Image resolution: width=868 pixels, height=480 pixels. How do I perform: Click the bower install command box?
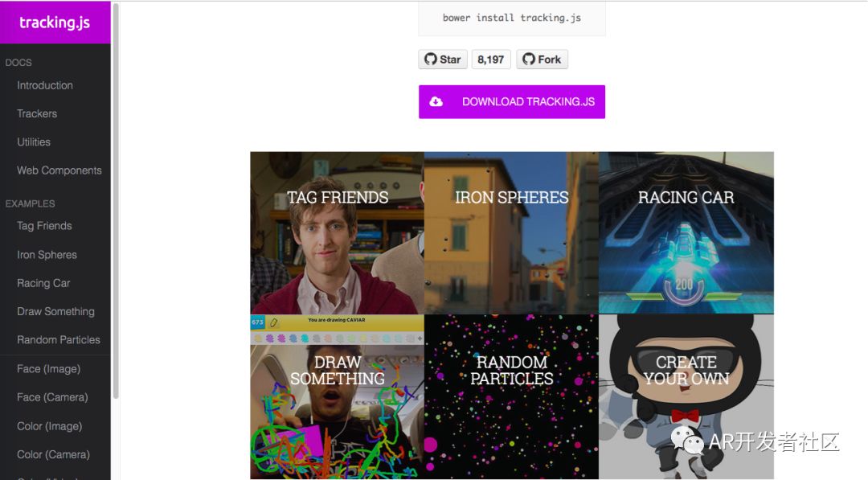pyautogui.click(x=512, y=18)
